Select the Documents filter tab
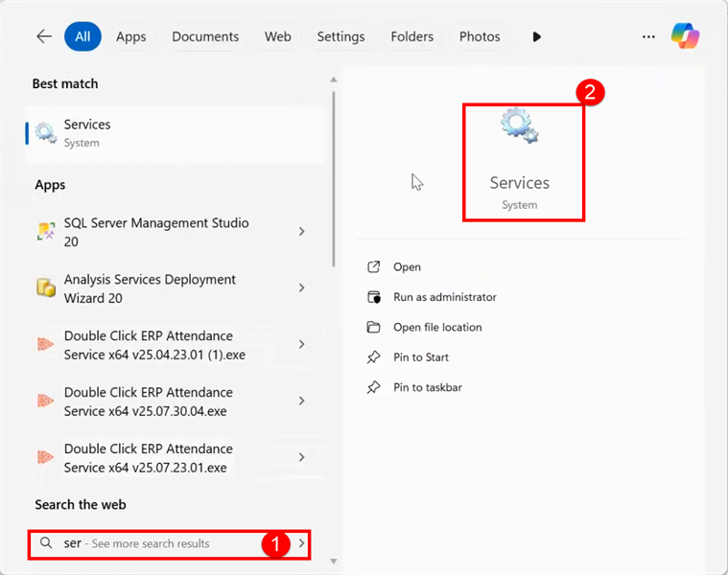 (x=205, y=36)
